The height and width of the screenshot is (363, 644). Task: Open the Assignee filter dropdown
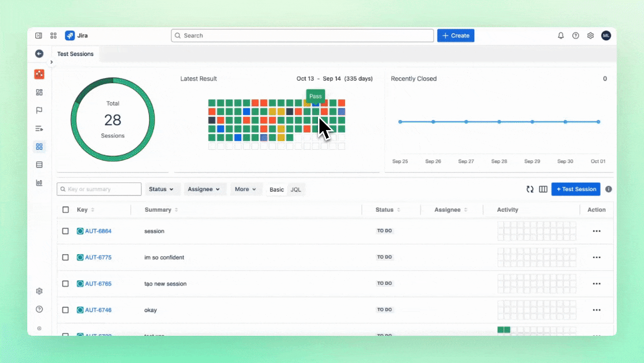pos(204,189)
